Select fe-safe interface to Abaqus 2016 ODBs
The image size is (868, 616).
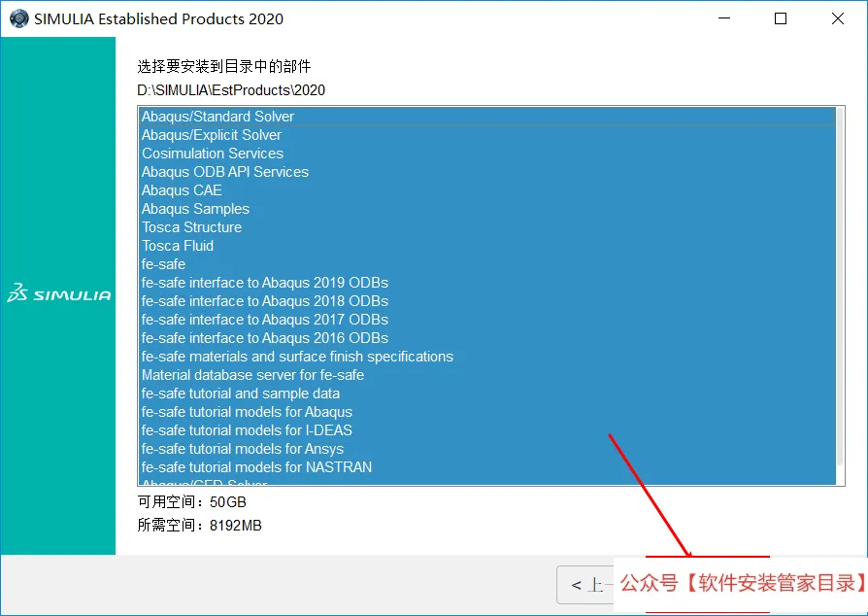[487, 338]
